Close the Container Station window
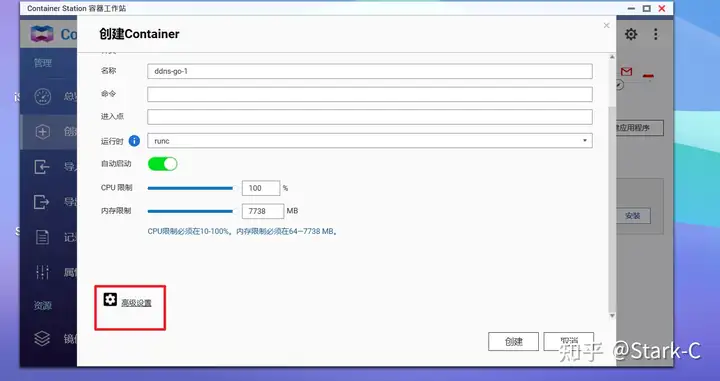 [x=662, y=8]
